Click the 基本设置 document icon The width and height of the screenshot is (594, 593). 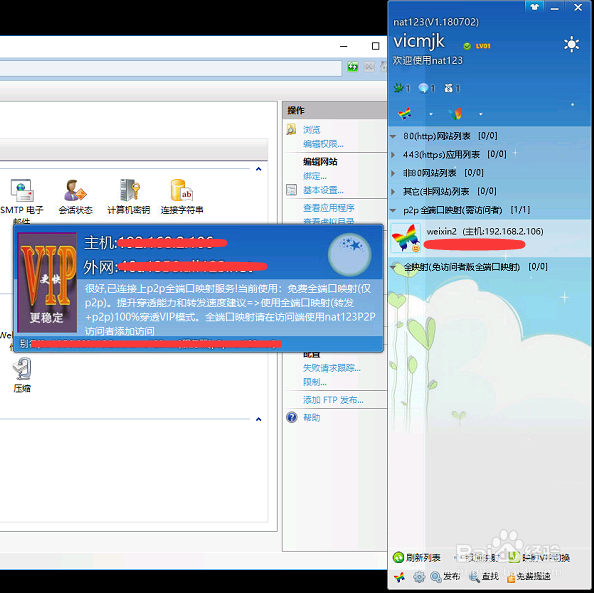tap(291, 190)
